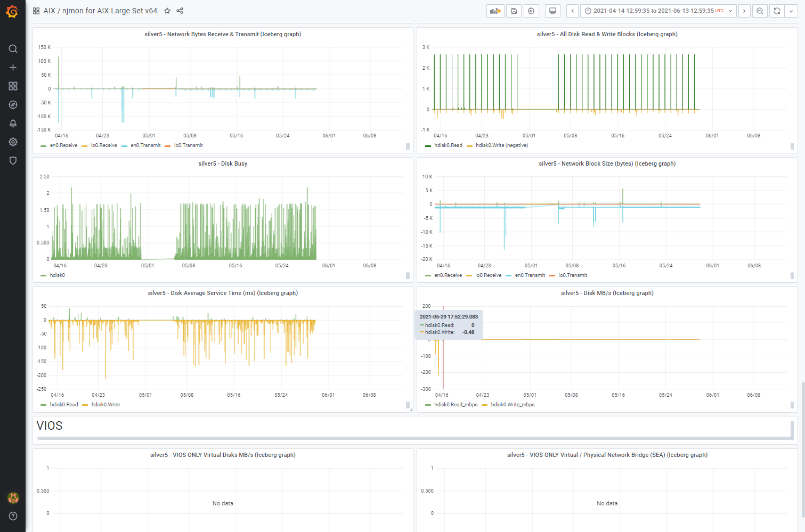Viewport: 805px width, 532px height.
Task: Open the silver5 - Disk MB/s panel title menu
Action: 607,293
